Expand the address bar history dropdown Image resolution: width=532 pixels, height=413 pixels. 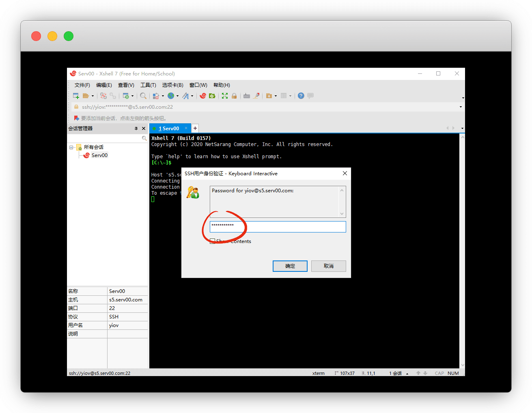[x=461, y=107]
